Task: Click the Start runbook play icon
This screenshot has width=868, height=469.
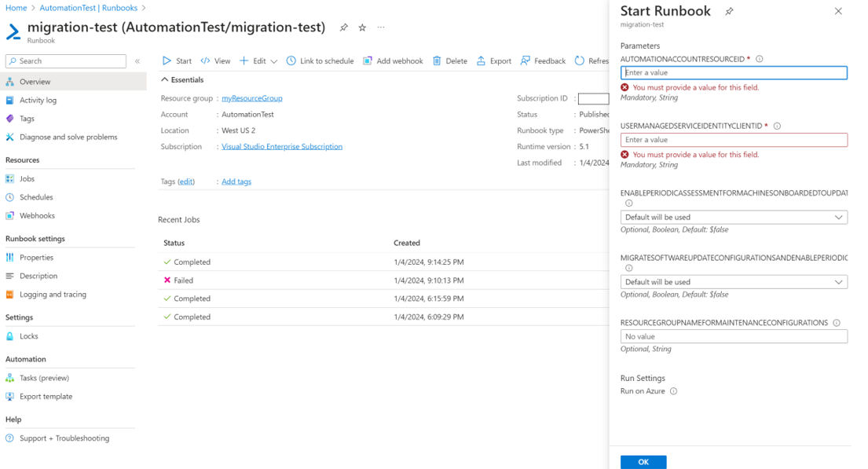Action: pos(167,61)
